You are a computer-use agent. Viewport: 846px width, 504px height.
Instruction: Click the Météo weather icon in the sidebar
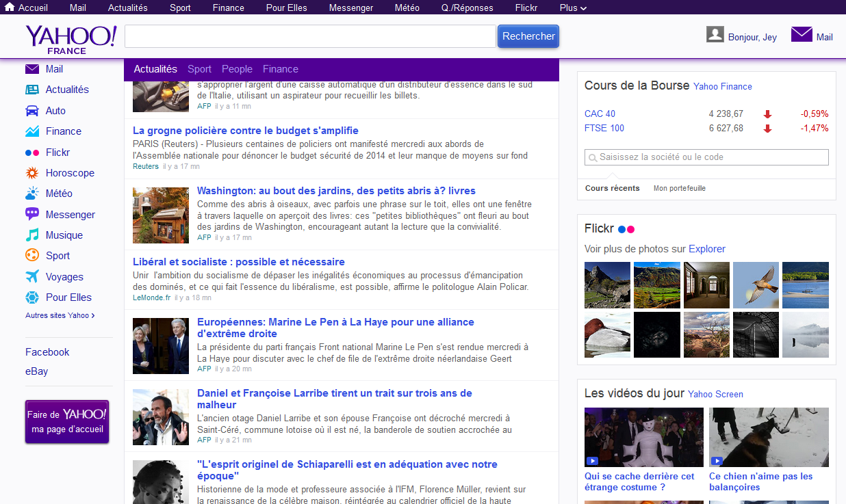click(32, 194)
